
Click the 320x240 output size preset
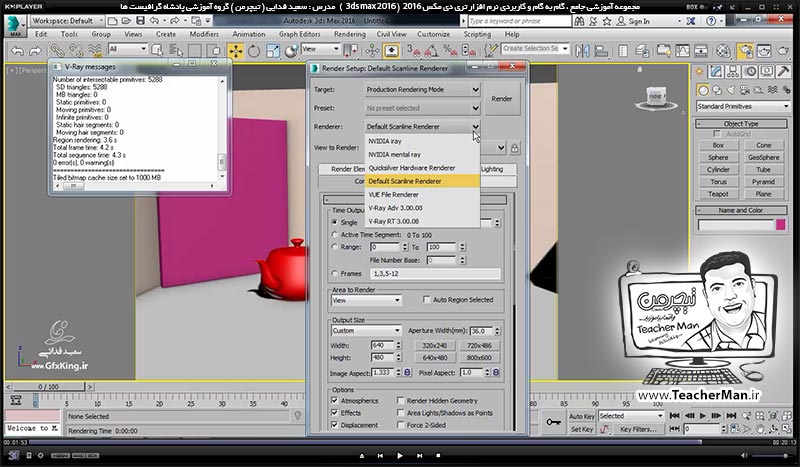pos(434,346)
